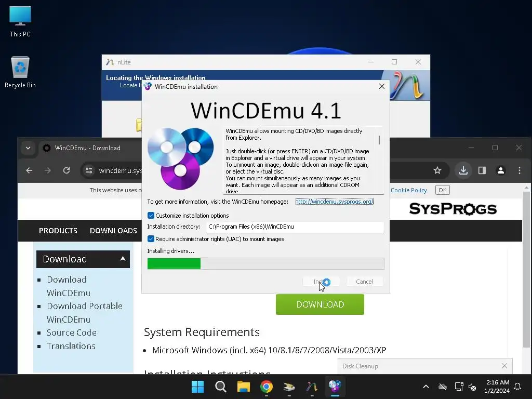Click the SysProgs logo

(453, 209)
